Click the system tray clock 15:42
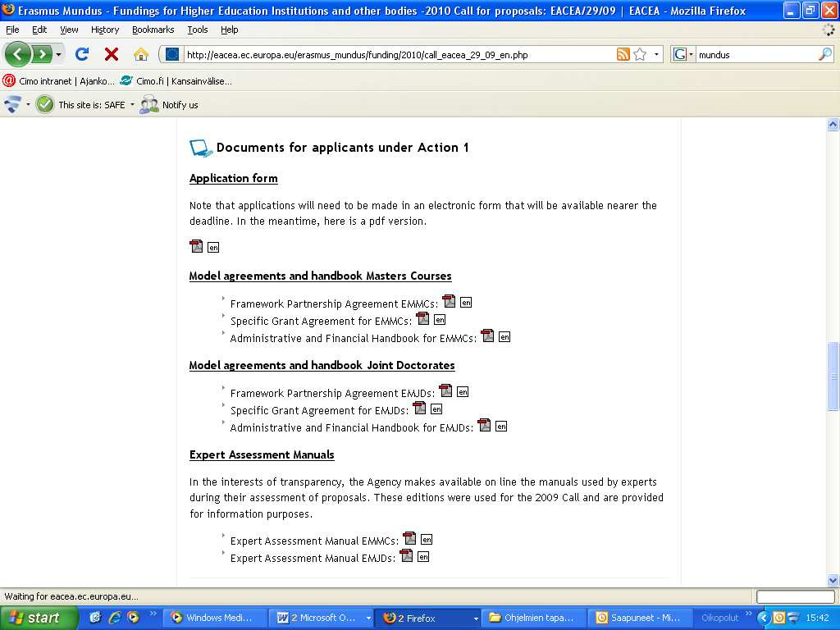Viewport: 840px width, 630px height. [x=817, y=618]
